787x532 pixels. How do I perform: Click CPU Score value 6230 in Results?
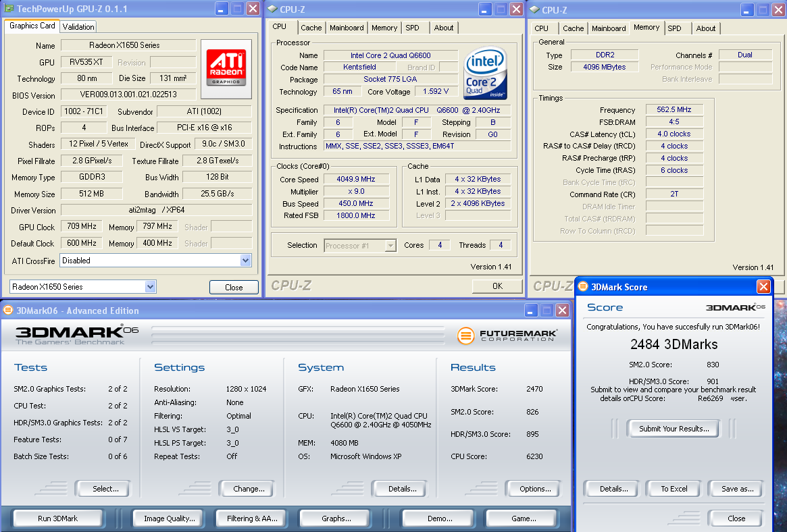(x=534, y=456)
